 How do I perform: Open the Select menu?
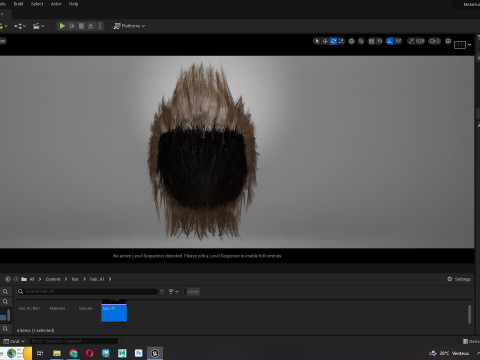[x=37, y=4]
